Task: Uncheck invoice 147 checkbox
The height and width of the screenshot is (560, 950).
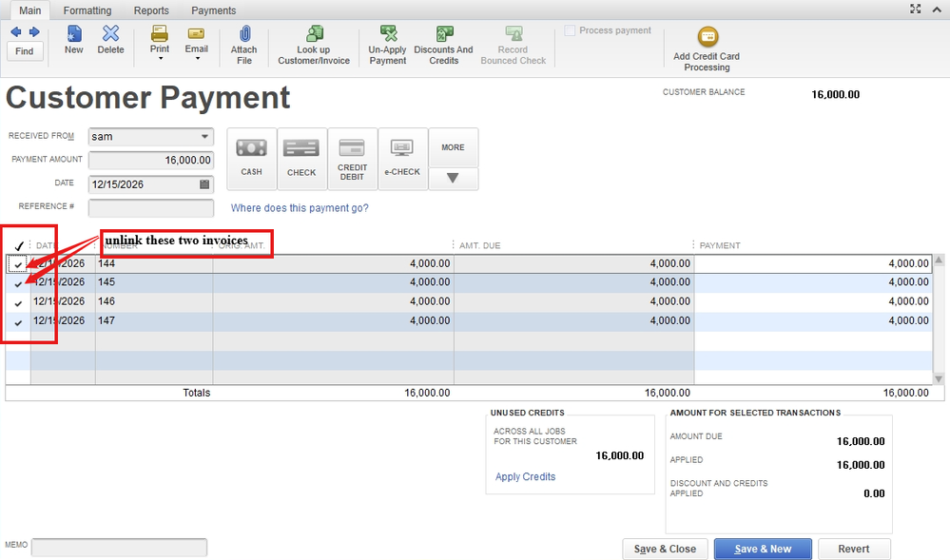Action: 19,322
